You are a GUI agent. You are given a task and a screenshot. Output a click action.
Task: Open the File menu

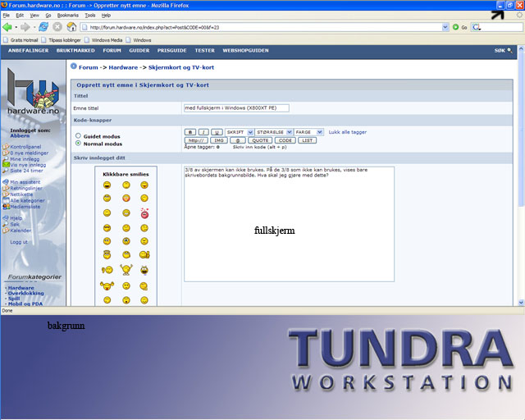[x=7, y=16]
